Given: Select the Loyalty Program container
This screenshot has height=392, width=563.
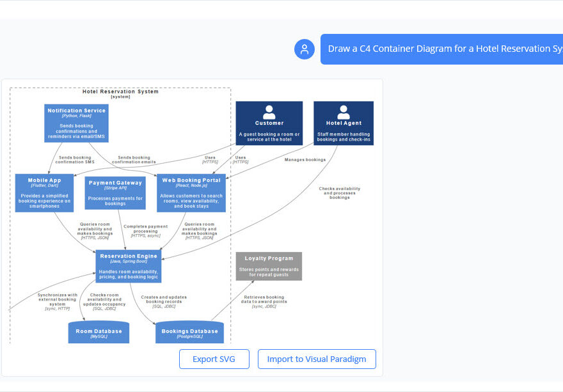Looking at the screenshot, I should click(269, 266).
